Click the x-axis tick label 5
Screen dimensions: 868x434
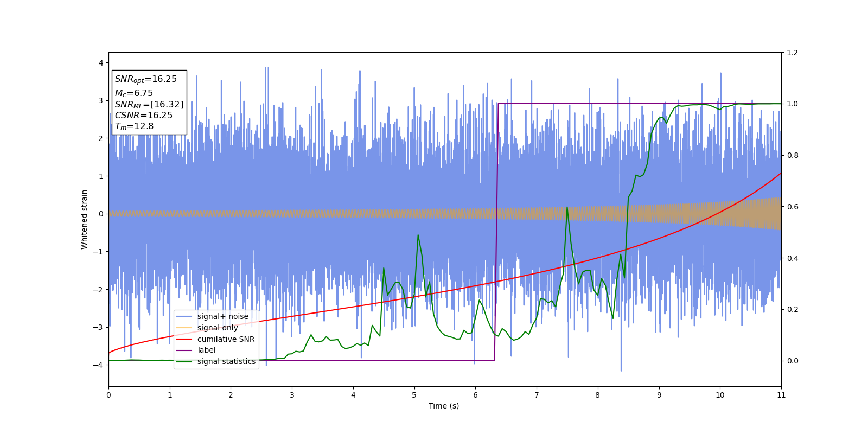(414, 395)
